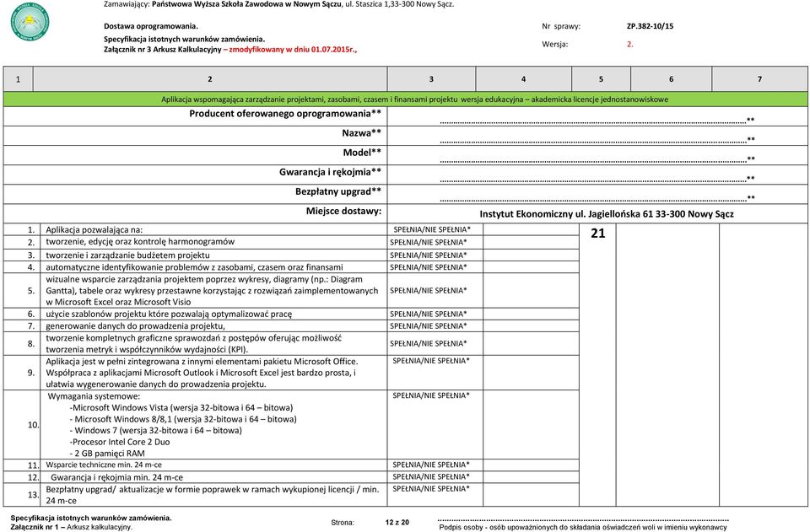The width and height of the screenshot is (810, 532).
Task: Click the address 'Instytut Ekonomiczny ul. Jagiellońska 61'
Action: [566, 214]
